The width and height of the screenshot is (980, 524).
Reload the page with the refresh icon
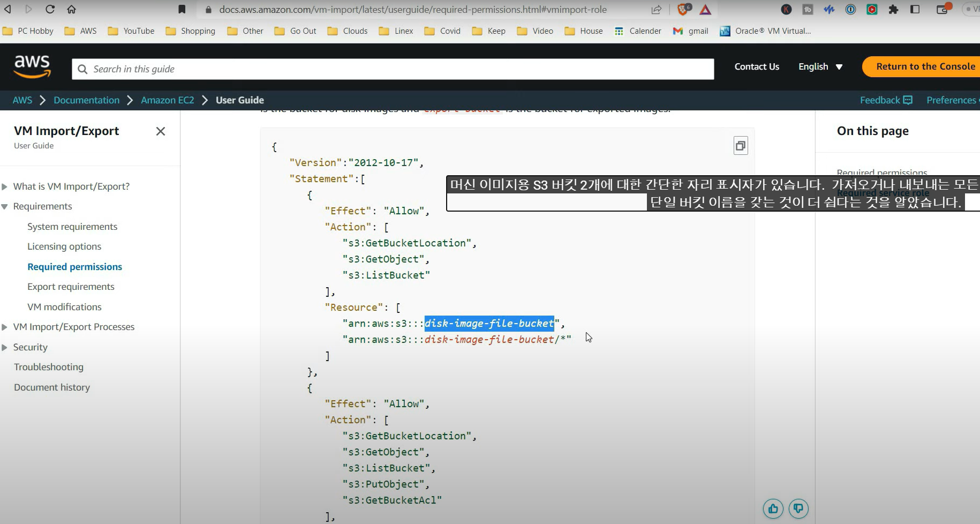point(50,9)
